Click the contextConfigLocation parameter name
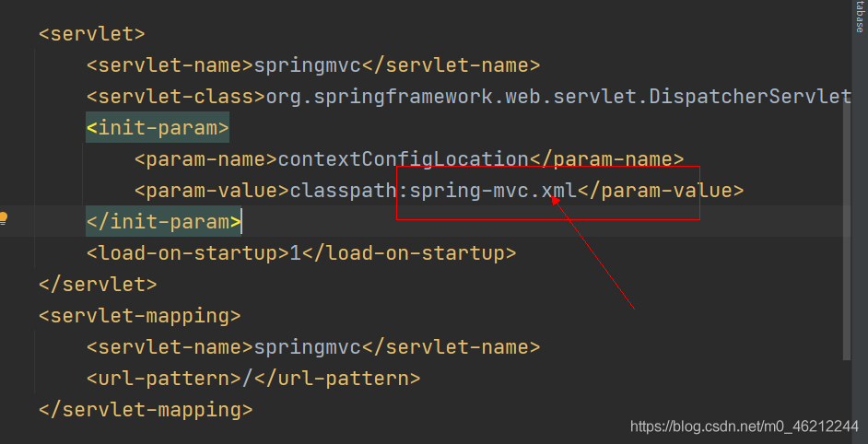Image resolution: width=868 pixels, height=444 pixels. 403,159
